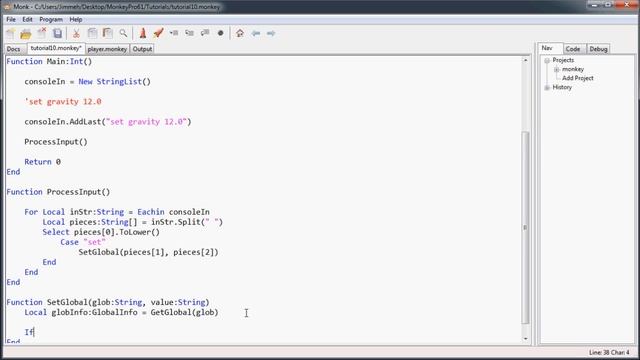Viewport: 640px width, 360px height.
Task: Click the editor vertical scrollbar thumb
Action: click(525, 227)
